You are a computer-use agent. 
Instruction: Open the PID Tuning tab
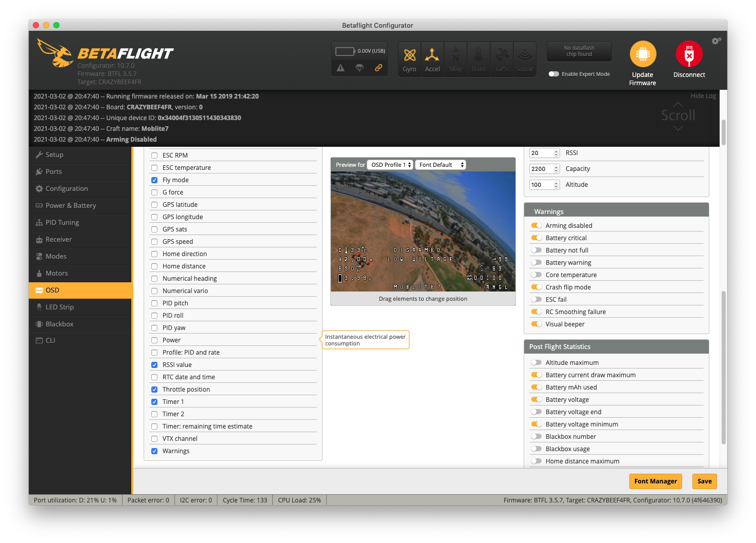(x=81, y=222)
